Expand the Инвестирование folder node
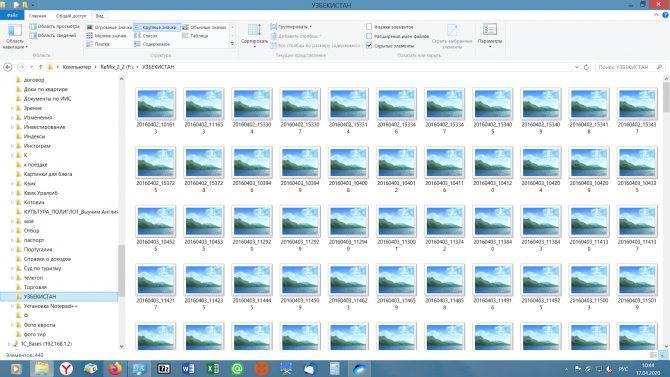 (x=12, y=127)
